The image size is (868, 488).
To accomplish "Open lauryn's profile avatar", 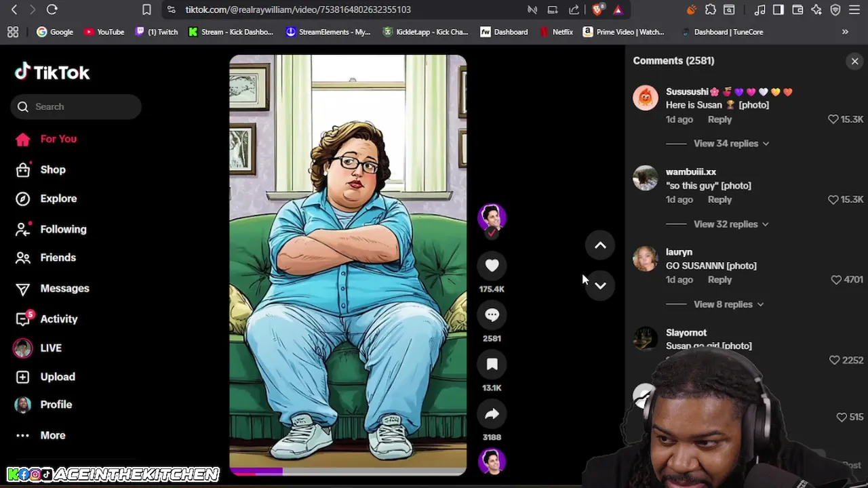I will pos(645,258).
